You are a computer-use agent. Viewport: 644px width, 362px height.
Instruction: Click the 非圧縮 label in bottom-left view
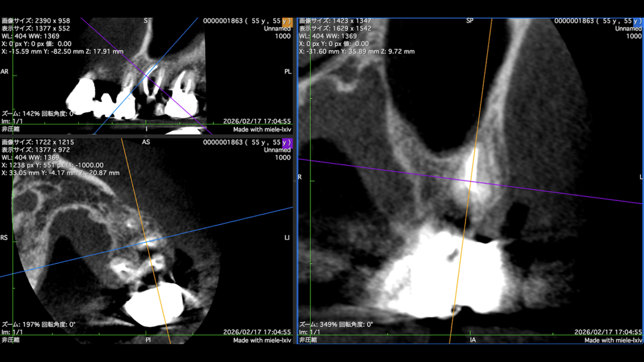[x=10, y=340]
